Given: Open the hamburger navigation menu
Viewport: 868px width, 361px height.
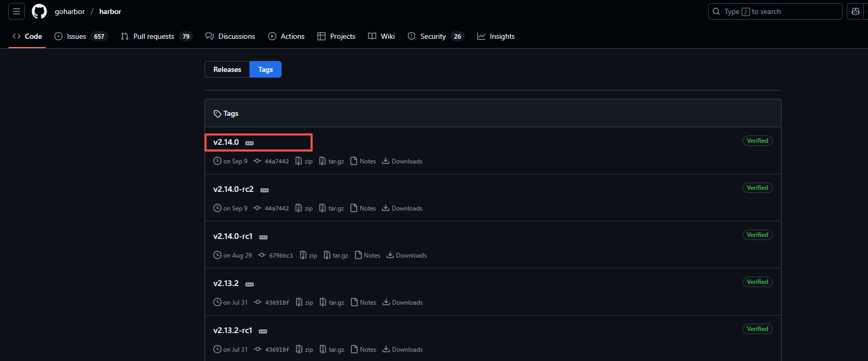Looking at the screenshot, I should 17,11.
